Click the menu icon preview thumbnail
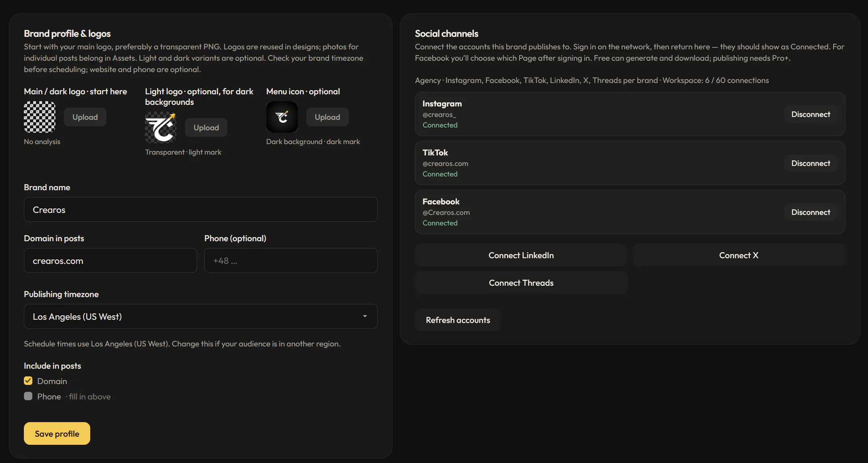 click(282, 117)
